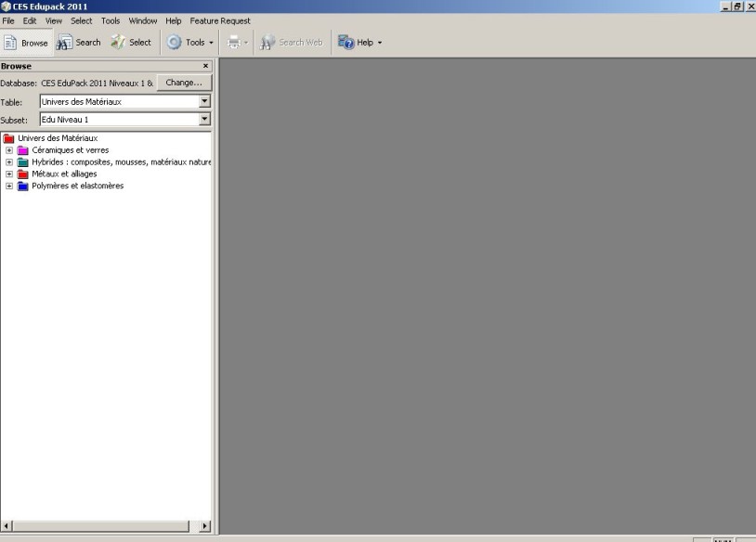Expand the Hybrides composites node

9,162
